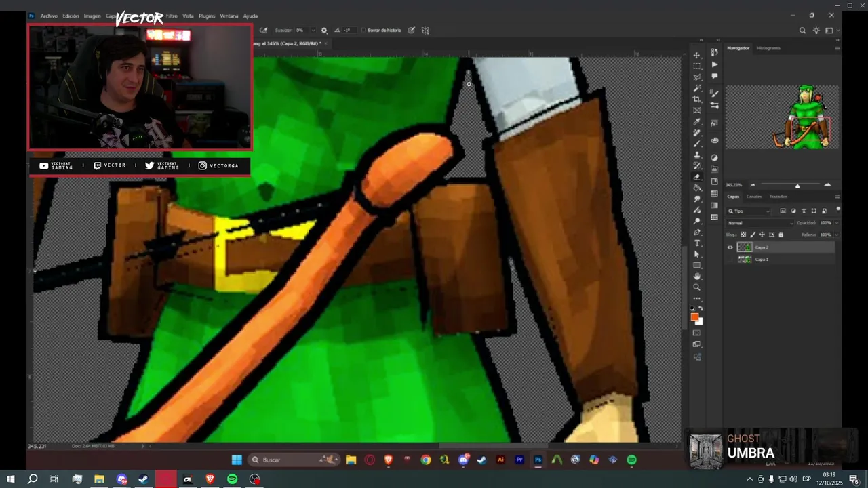Toggle lock transparent pixels
This screenshot has width=868, height=488.
pos(743,235)
